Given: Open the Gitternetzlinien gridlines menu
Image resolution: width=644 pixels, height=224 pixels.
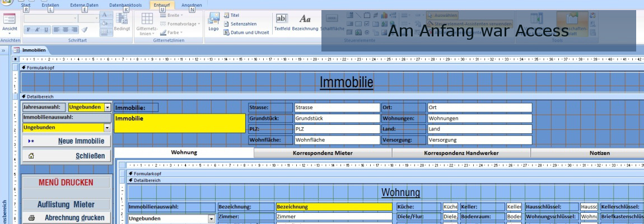Looking at the screenshot, I should click(x=146, y=25).
